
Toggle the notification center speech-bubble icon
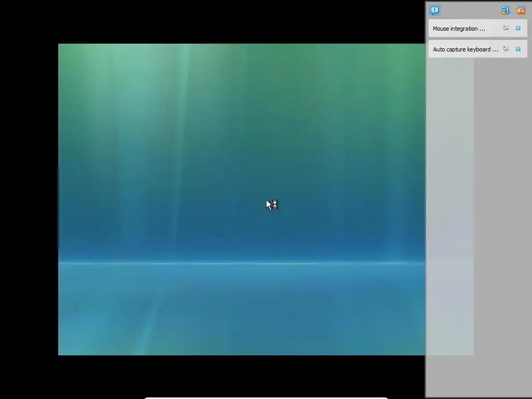click(x=435, y=10)
